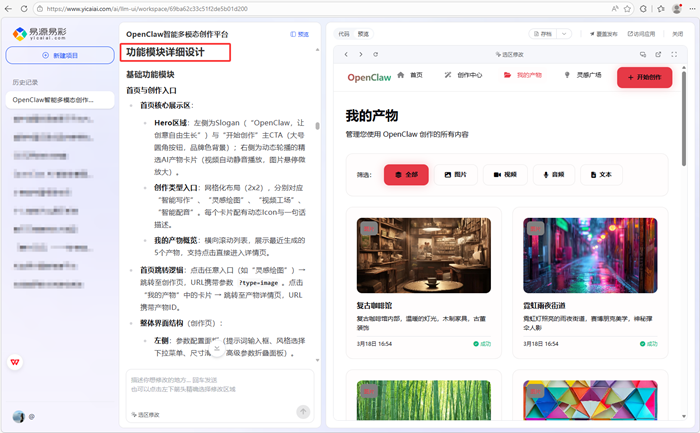
Task: Click the preview refresh icon
Action: pos(376,54)
